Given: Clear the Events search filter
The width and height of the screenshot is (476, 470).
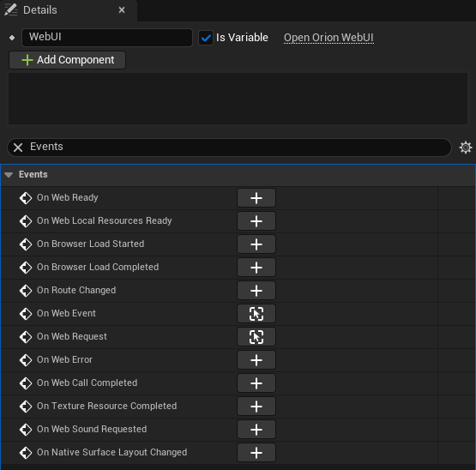Looking at the screenshot, I should pyautogui.click(x=18, y=148).
